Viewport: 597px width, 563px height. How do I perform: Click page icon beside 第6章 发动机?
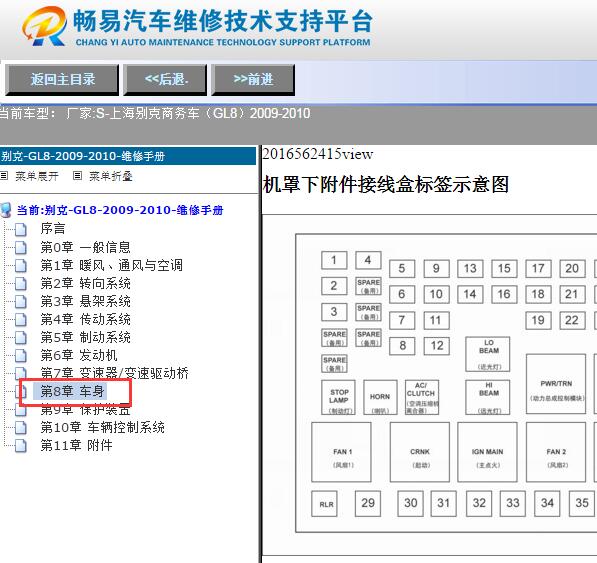coord(21,356)
